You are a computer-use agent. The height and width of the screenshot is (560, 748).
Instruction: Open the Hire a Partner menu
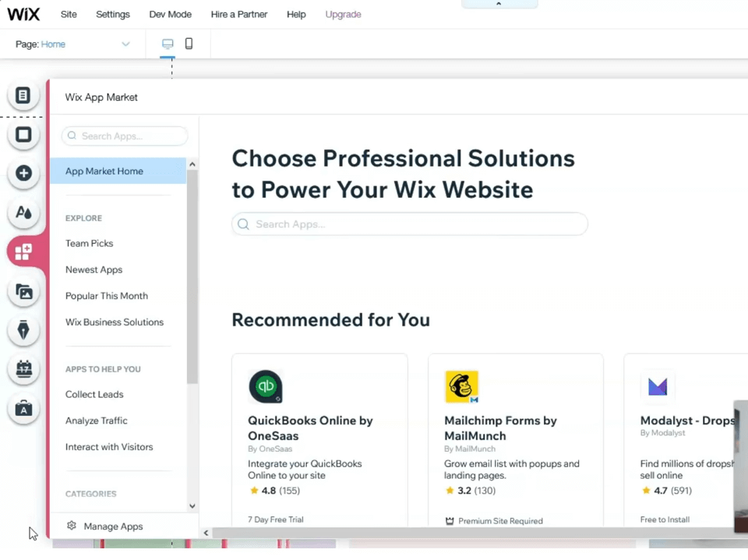[x=239, y=14]
